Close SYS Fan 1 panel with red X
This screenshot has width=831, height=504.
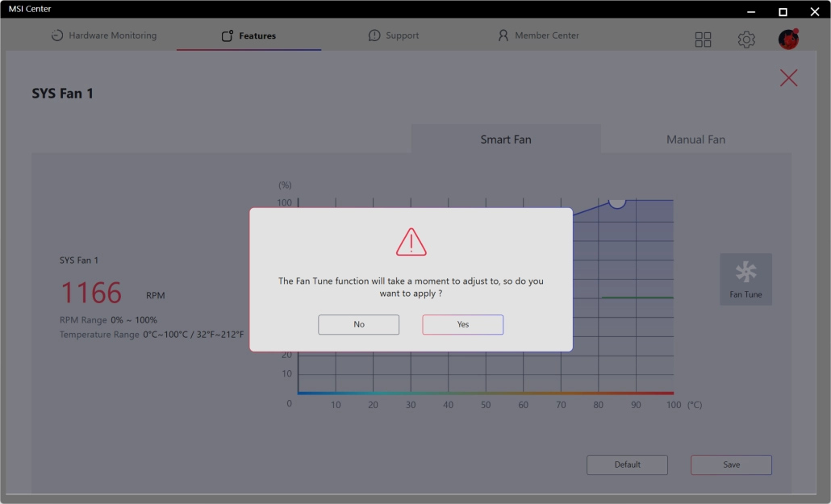click(x=788, y=78)
